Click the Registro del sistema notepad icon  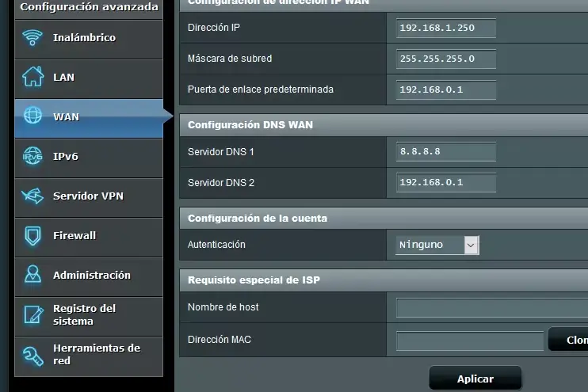coord(33,314)
